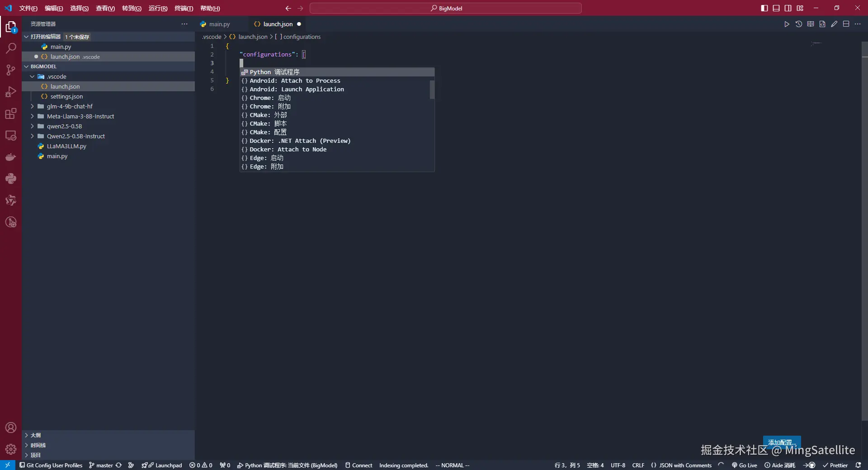
Task: Open notifications bell in status bar
Action: tap(858, 465)
